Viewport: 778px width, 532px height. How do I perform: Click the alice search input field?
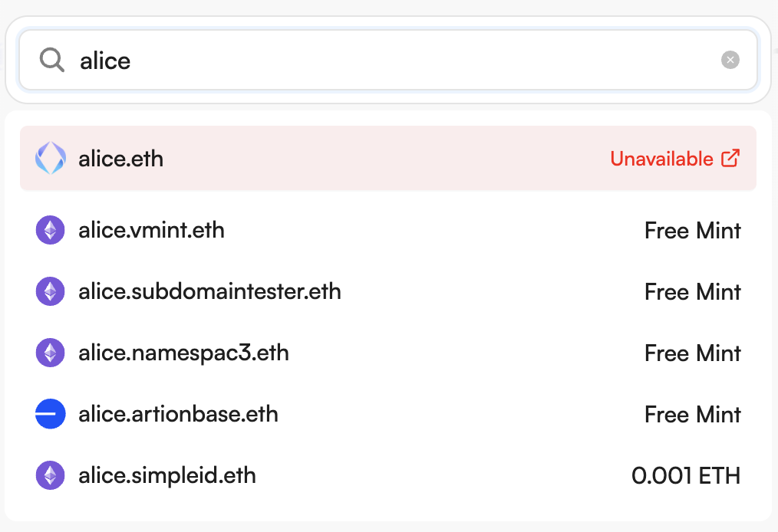pyautogui.click(x=384, y=60)
